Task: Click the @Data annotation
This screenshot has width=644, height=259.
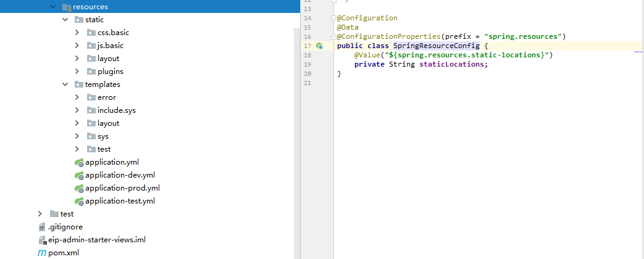Action: (348, 28)
